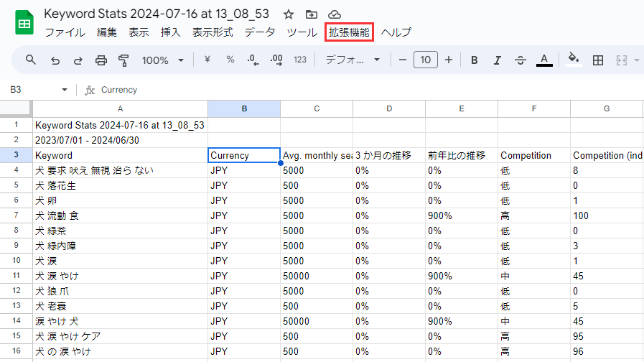Screen dimensions: 644x362
Task: Select column A header
Action: tap(121, 109)
